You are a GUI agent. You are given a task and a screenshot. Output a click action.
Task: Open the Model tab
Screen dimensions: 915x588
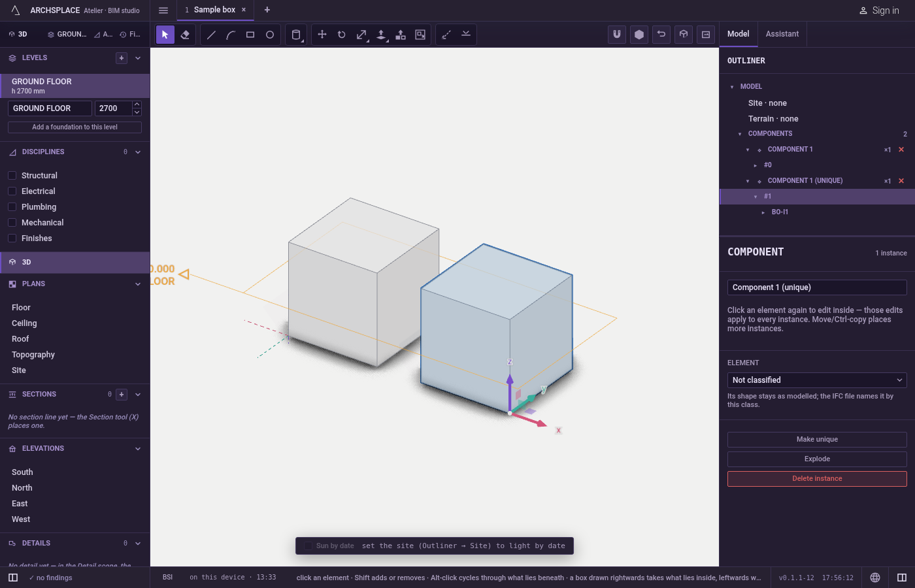pyautogui.click(x=739, y=34)
